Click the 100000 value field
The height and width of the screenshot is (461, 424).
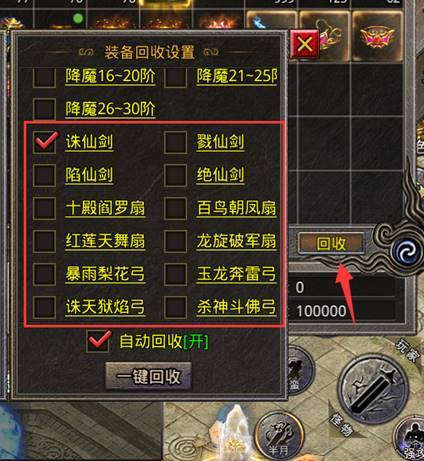tap(343, 311)
